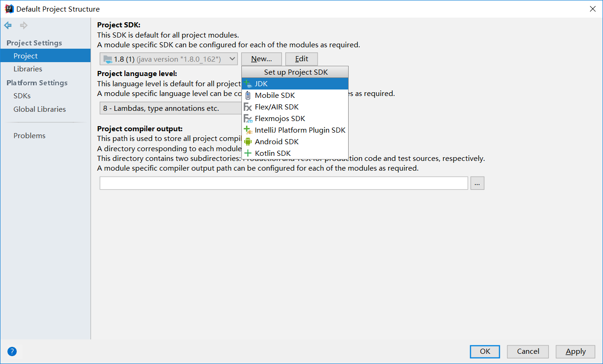Click the Android SDK robot icon
Screen dimensions: 603x364
pos(248,141)
